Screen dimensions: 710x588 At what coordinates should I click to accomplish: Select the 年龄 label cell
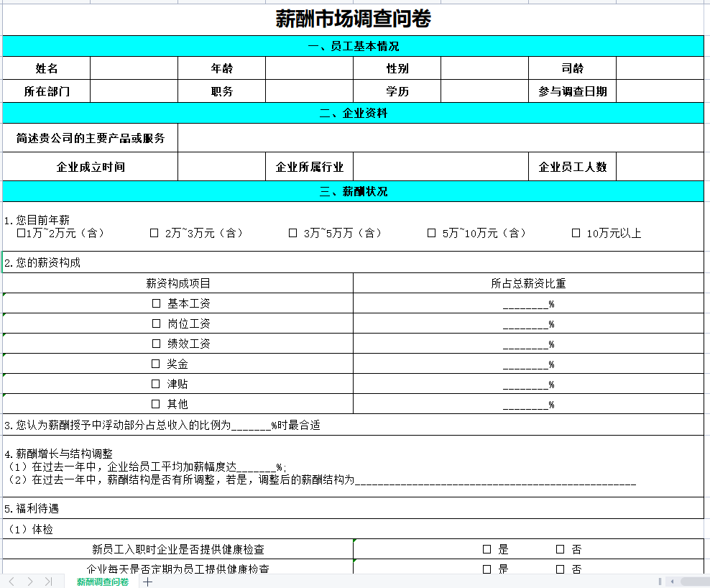tap(221, 68)
